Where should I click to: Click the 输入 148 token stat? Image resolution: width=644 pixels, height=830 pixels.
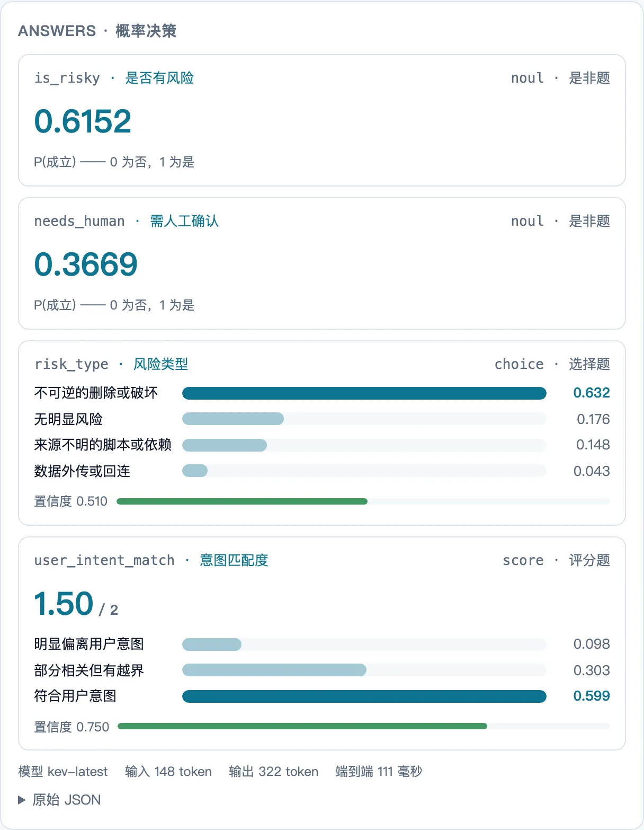point(168,772)
